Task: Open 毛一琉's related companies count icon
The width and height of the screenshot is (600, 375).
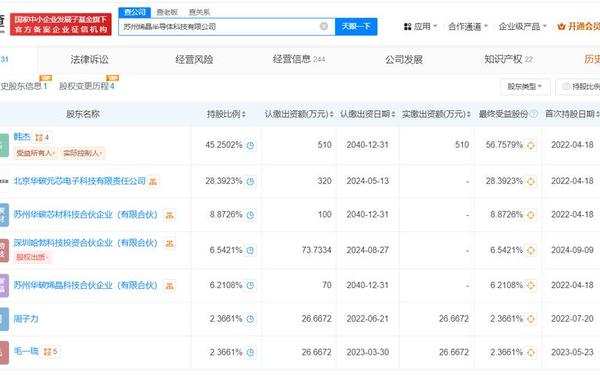Action: (x=51, y=352)
